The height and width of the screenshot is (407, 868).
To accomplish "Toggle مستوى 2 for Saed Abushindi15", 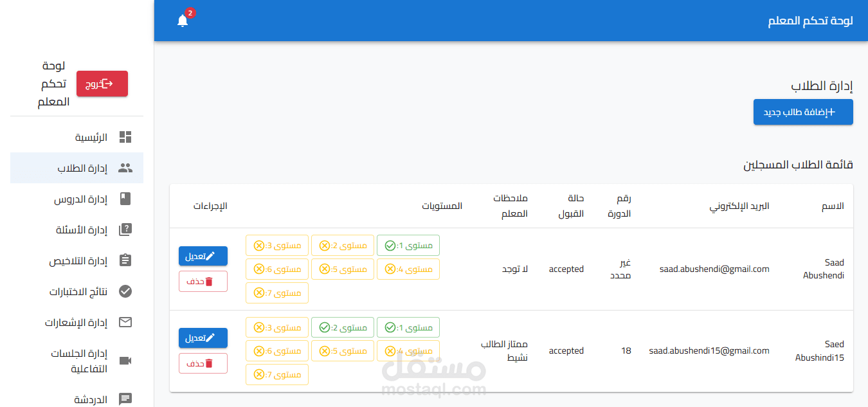I will [343, 327].
